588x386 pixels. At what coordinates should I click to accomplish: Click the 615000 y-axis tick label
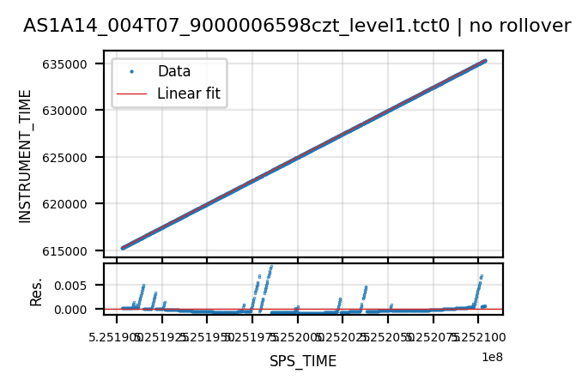click(64, 251)
